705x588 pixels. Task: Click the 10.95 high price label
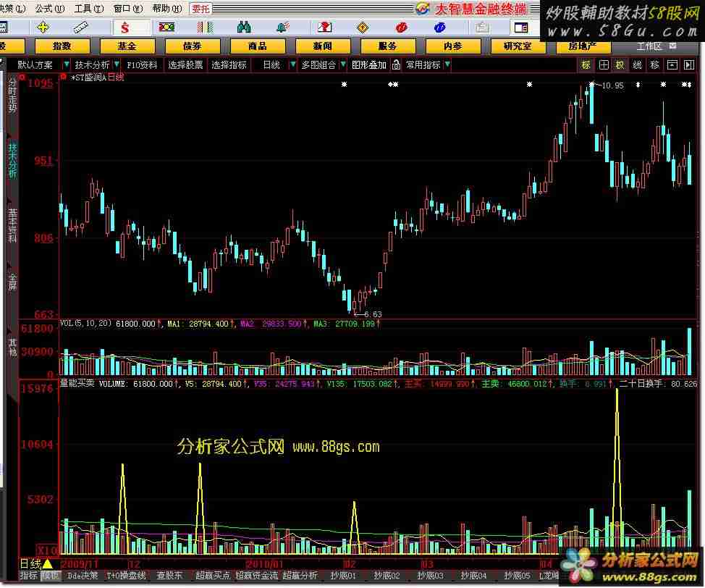(612, 85)
